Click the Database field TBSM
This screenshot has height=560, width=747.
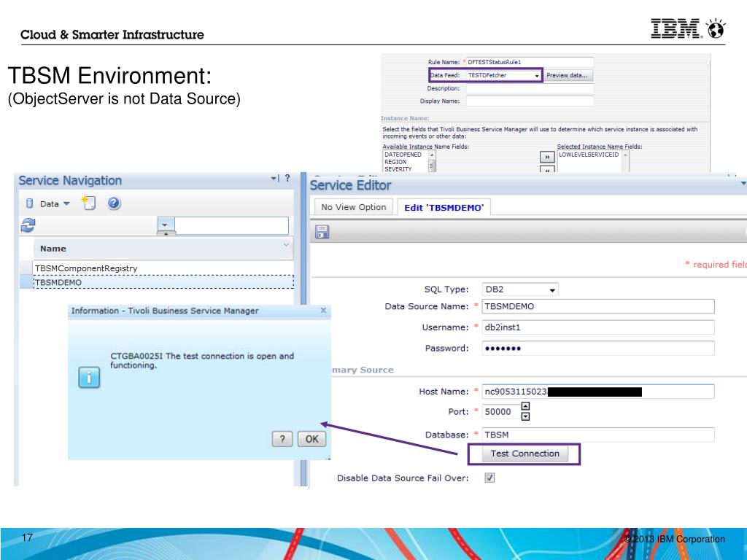click(x=598, y=435)
